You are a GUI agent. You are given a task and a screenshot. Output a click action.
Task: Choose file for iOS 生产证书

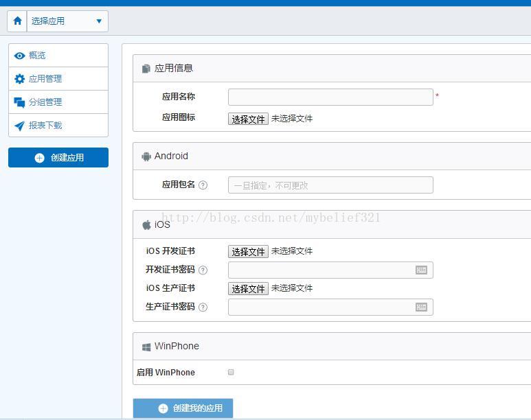tap(248, 289)
